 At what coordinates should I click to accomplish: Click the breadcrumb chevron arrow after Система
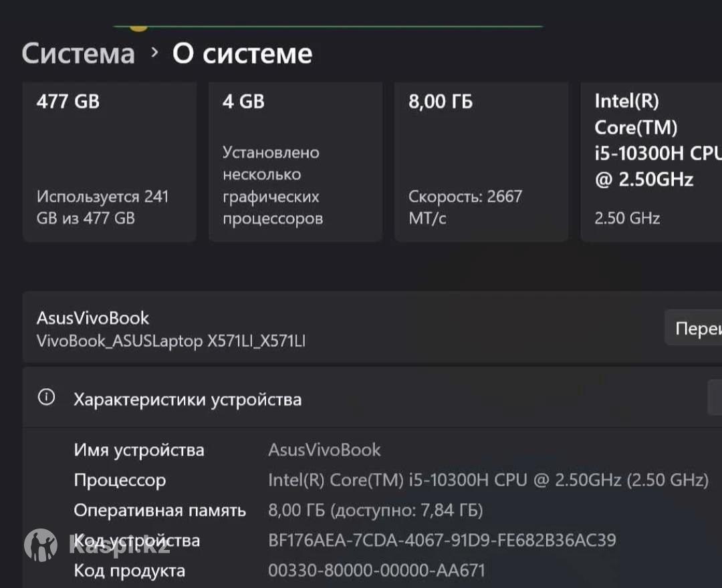coord(154,52)
